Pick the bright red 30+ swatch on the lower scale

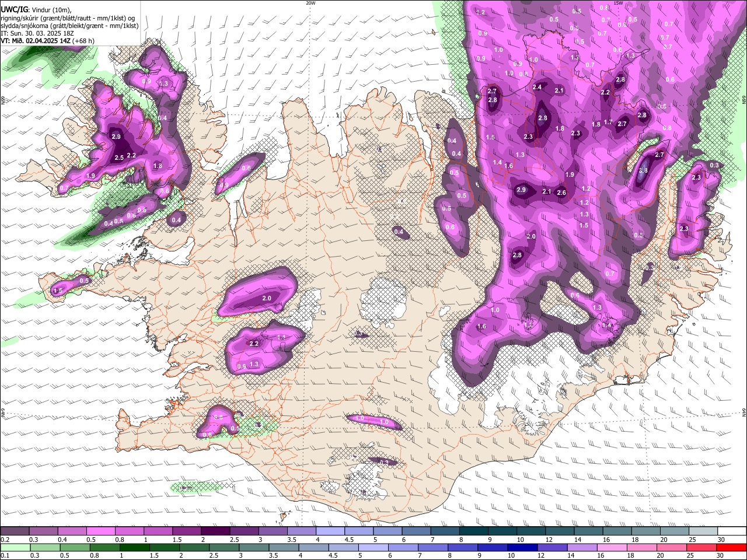732,548
